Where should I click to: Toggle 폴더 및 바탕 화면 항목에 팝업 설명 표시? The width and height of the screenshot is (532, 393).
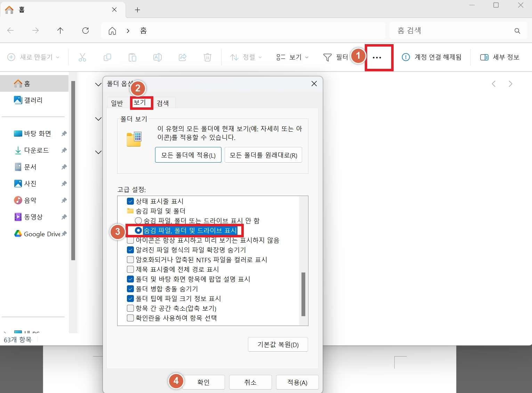click(x=130, y=279)
